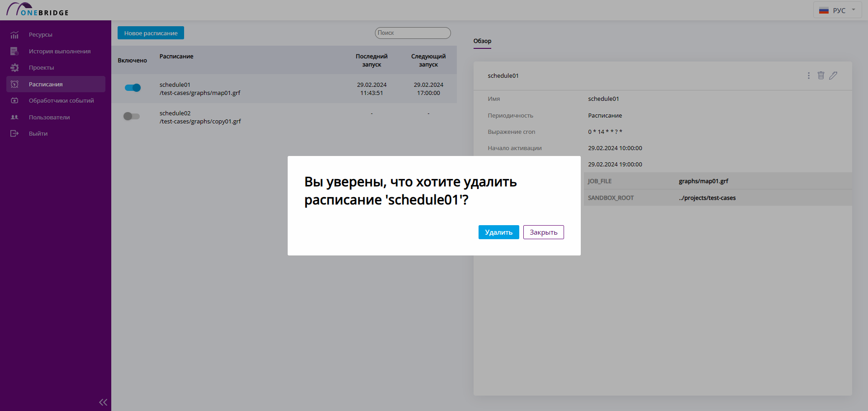The width and height of the screenshot is (868, 411).
Task: Click the Execution History icon in sidebar
Action: 14,51
